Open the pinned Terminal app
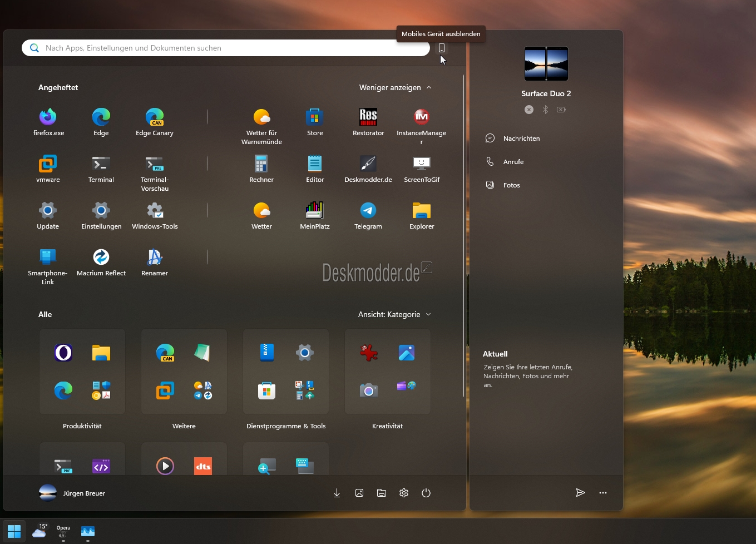 click(101, 169)
